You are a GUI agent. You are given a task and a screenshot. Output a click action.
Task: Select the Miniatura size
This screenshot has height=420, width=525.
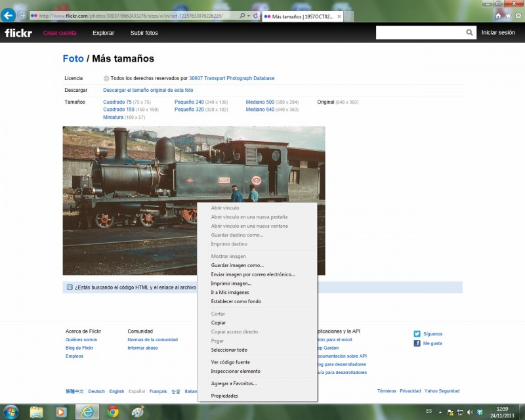[x=113, y=117]
